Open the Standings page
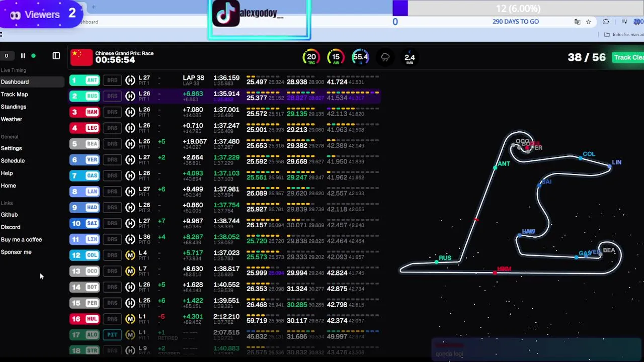 (x=14, y=107)
